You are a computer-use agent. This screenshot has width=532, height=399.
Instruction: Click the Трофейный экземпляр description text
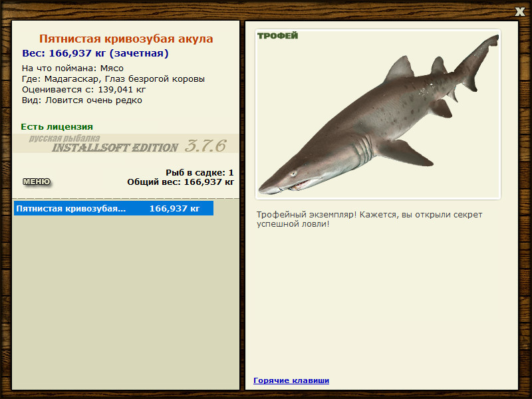pyautogui.click(x=369, y=219)
